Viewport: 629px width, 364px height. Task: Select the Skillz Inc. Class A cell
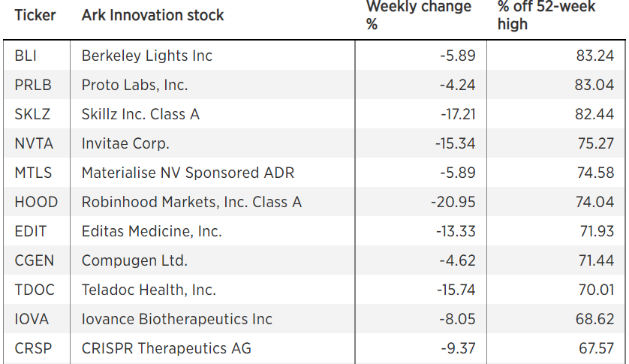(140, 114)
